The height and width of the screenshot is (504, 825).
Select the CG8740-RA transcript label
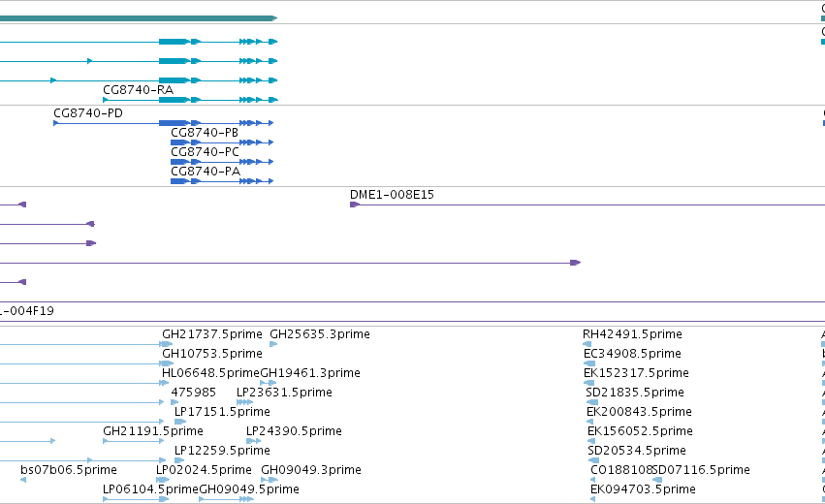[138, 90]
